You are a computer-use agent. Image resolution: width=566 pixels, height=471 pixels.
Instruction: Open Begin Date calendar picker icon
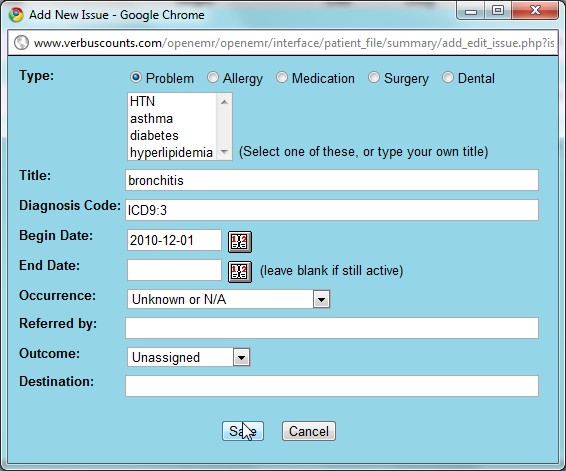(x=240, y=242)
